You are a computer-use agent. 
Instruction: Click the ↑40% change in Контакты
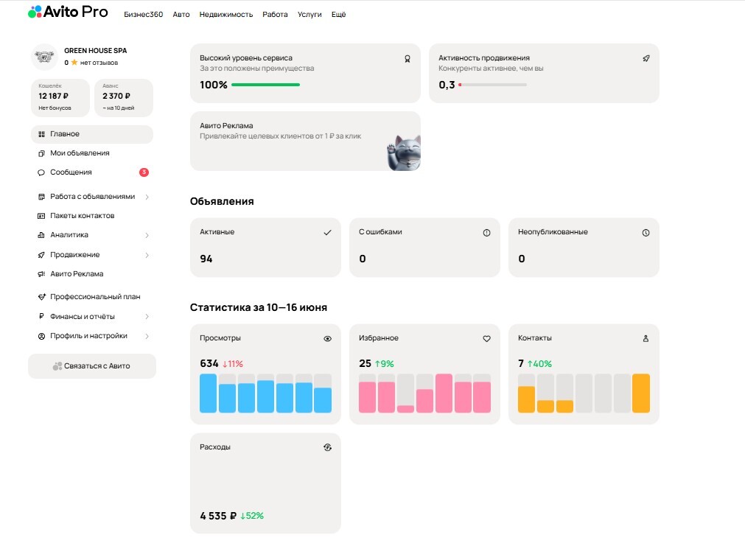pos(539,364)
